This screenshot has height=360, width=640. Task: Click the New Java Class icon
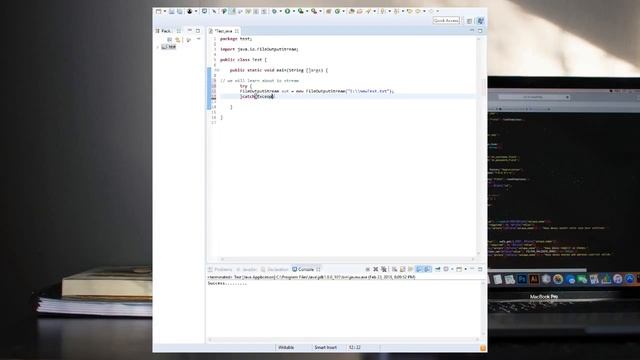coord(337,11)
